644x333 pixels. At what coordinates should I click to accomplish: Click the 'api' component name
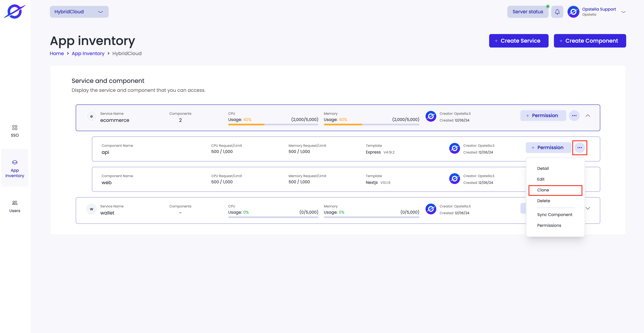click(105, 152)
